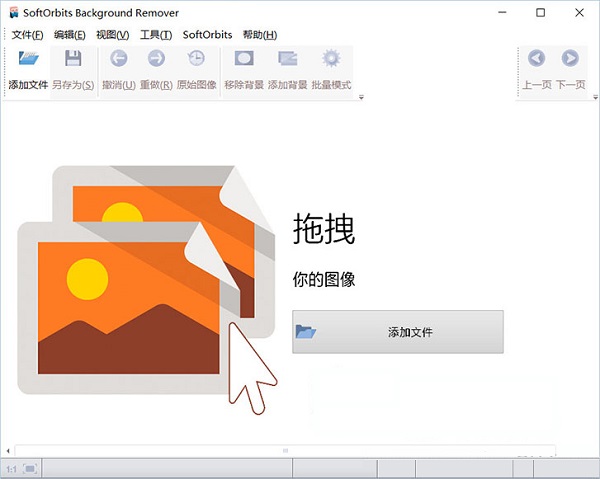Click the 1:1 zoom status icon

pyautogui.click(x=11, y=469)
